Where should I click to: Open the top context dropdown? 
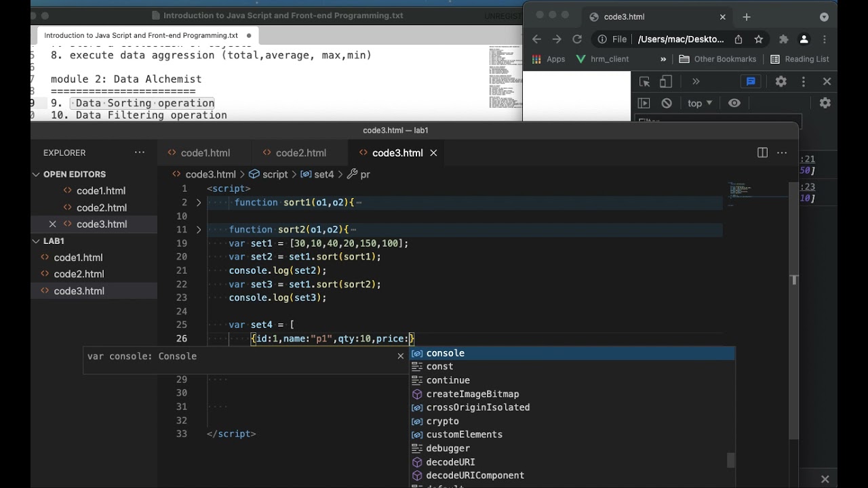[700, 103]
